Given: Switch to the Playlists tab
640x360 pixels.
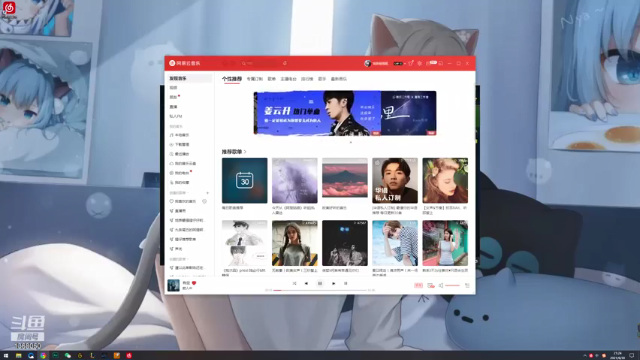Looking at the screenshot, I should tap(272, 79).
